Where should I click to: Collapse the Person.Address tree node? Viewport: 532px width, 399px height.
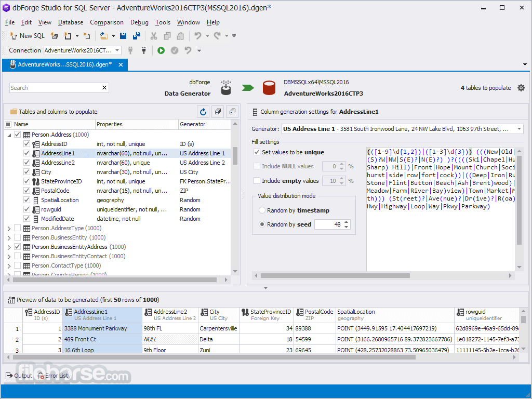click(9, 135)
